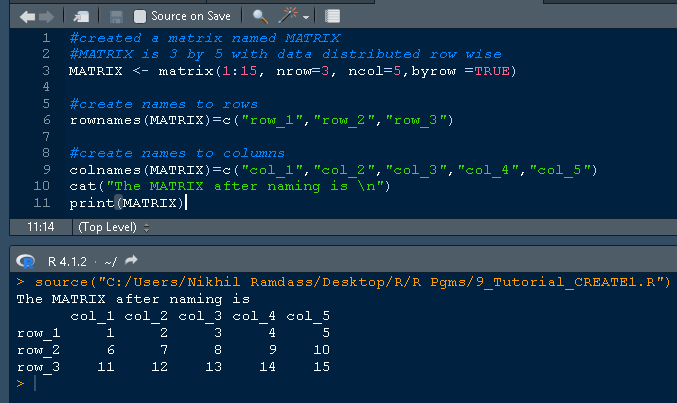
Task: Go forward to next source location
Action: click(47, 16)
